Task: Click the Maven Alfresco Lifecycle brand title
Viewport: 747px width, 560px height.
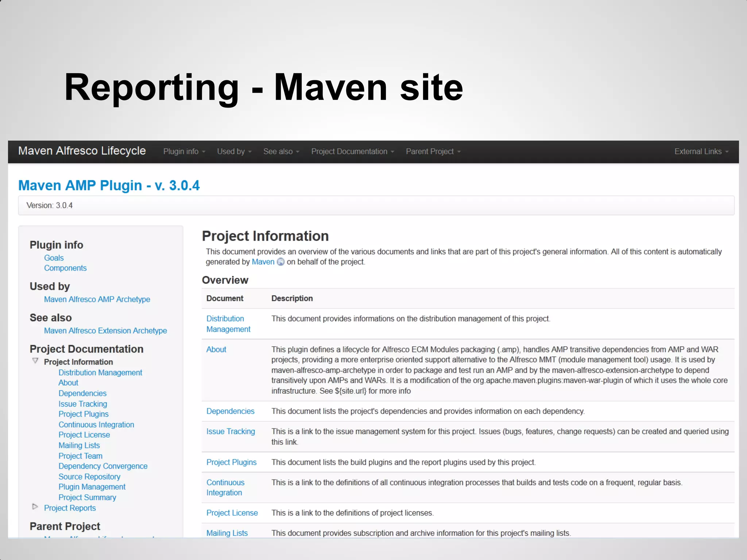Action: click(82, 151)
